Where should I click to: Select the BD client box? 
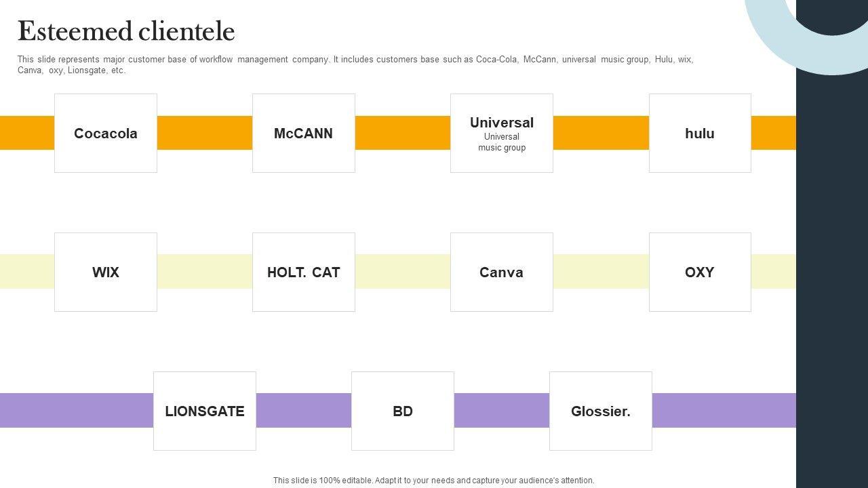point(402,411)
